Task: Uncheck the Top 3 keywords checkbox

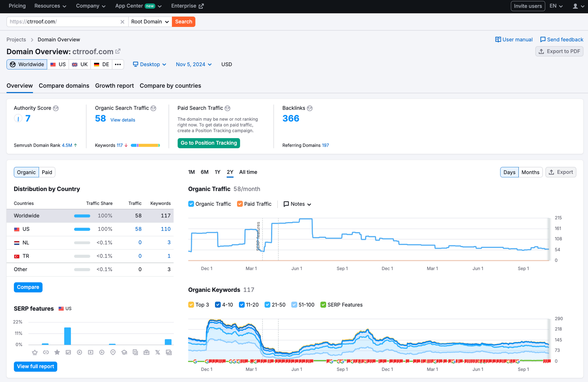Action: click(x=191, y=305)
